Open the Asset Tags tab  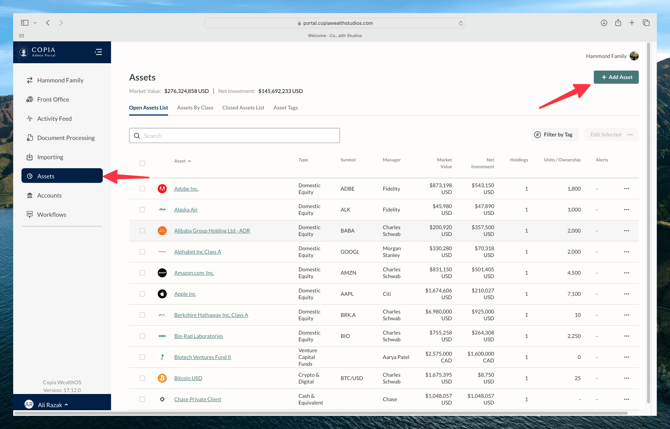286,108
